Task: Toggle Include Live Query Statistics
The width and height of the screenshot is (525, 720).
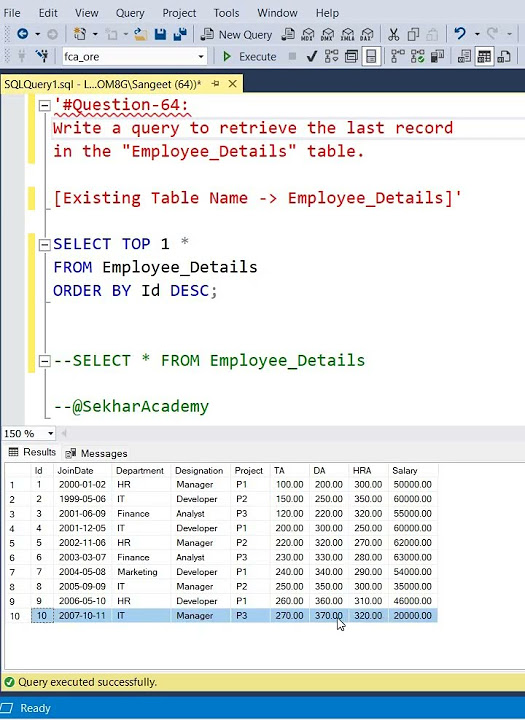Action: [x=418, y=56]
